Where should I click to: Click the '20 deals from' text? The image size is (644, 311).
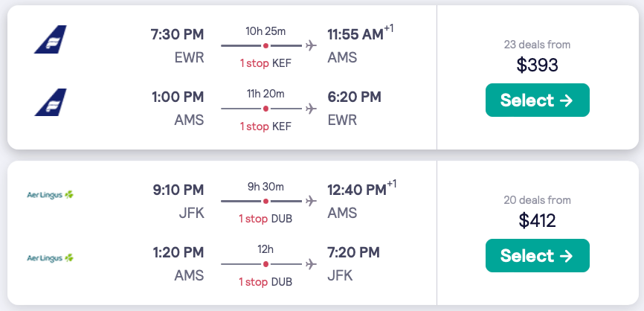(x=537, y=200)
